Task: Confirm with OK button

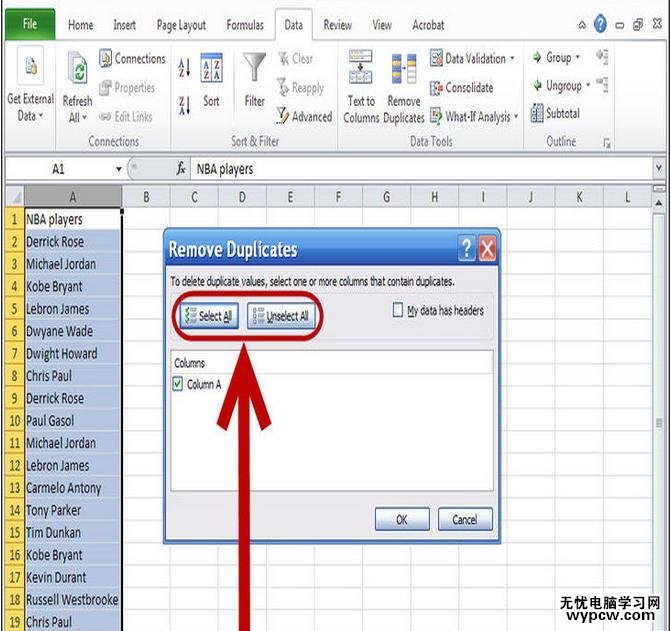Action: [x=402, y=519]
